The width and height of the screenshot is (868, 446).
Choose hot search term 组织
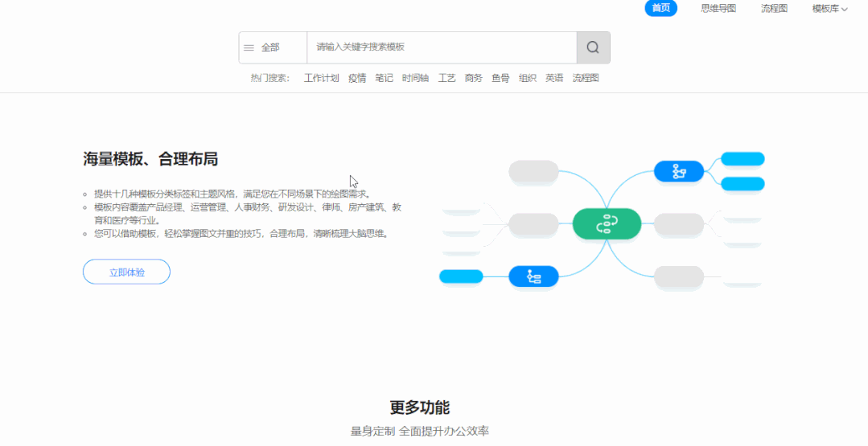tap(528, 78)
